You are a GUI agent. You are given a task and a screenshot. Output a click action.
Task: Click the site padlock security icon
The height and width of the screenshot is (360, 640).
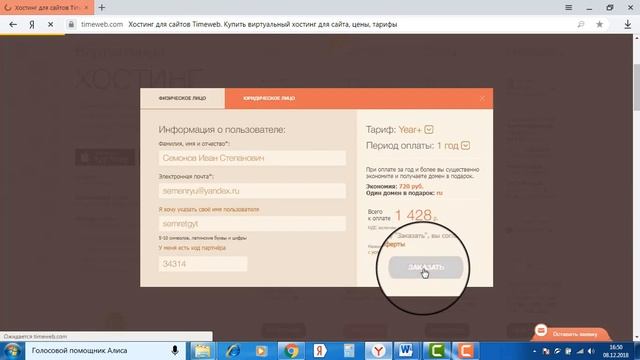coord(71,24)
